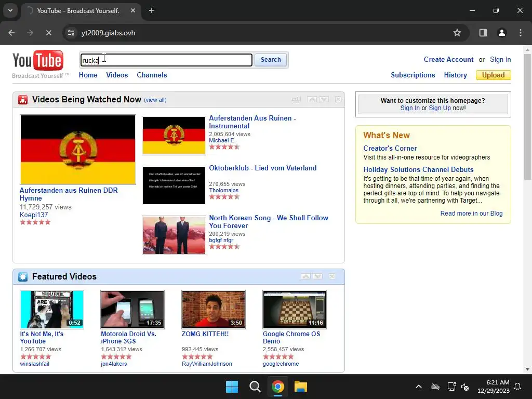Open jon4lakers channel link

point(114,364)
